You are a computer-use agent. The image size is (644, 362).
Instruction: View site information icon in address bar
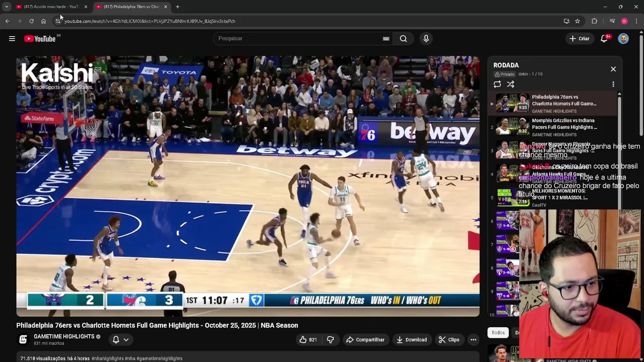click(x=58, y=21)
